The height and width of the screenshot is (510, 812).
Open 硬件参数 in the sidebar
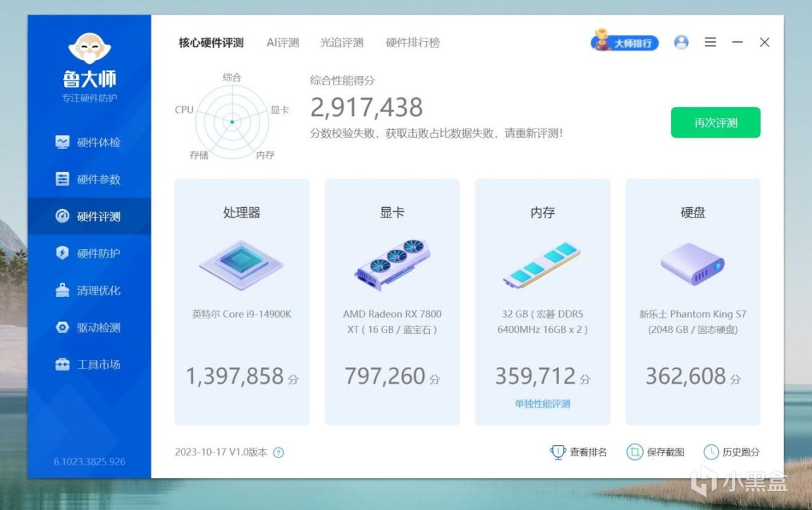pyautogui.click(x=89, y=180)
